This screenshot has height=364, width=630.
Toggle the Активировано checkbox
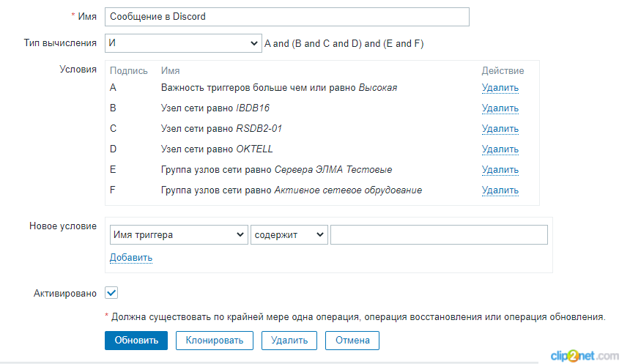[x=111, y=293]
